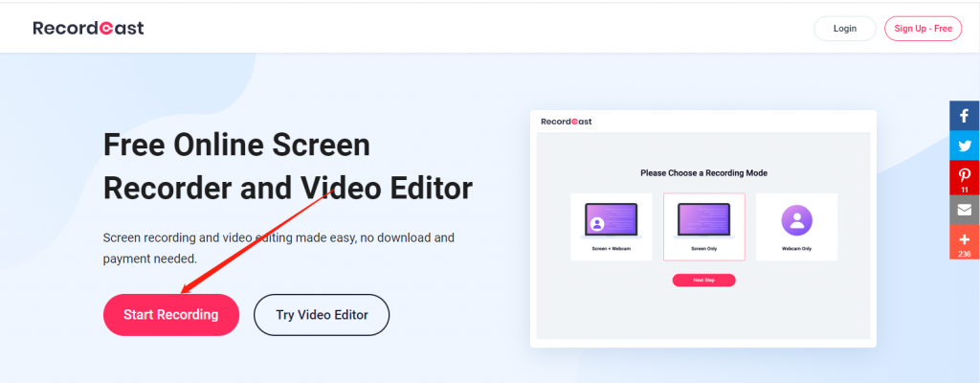
Task: Click Please Choose a Recording Mode text
Action: tap(703, 172)
